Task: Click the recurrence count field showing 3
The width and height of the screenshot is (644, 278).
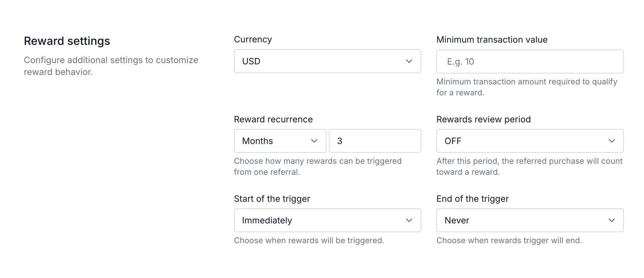Action: (375, 141)
